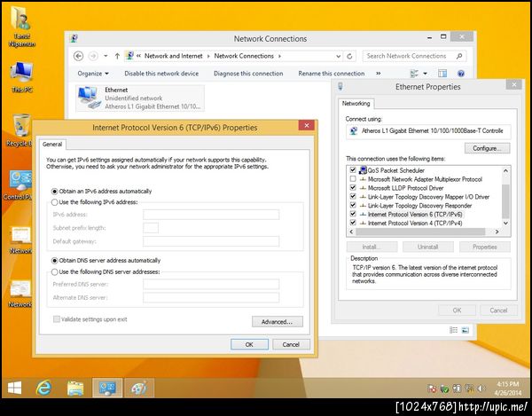Open the Organize dropdown menu

(93, 74)
